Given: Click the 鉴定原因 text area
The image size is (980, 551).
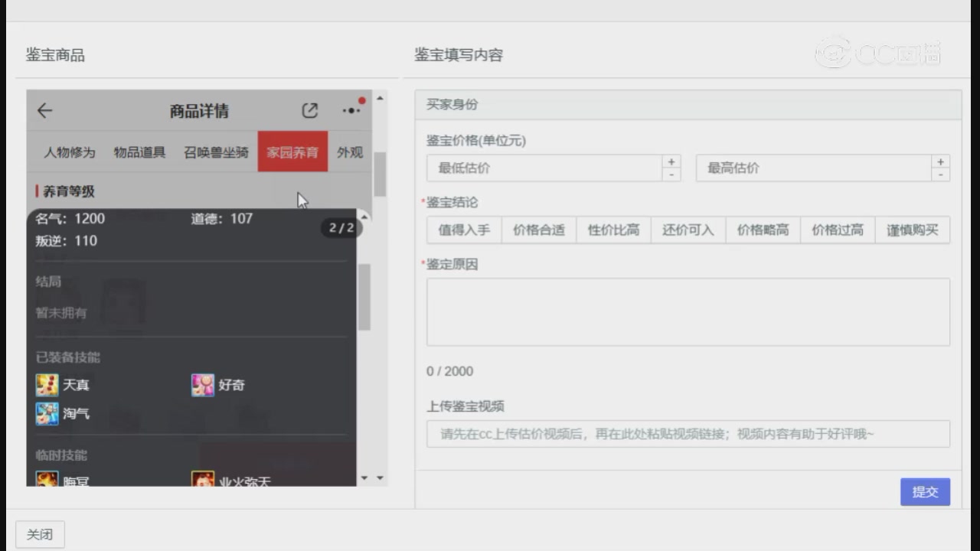Looking at the screenshot, I should point(688,312).
